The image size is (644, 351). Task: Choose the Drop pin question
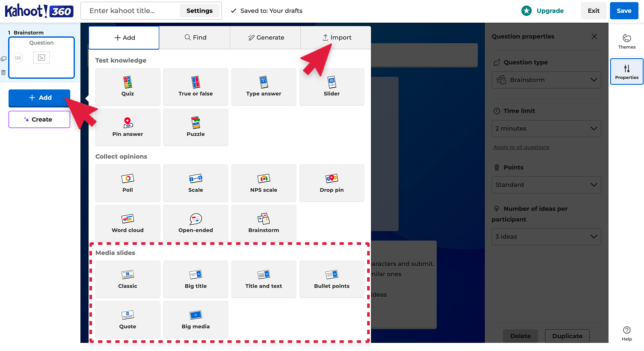coord(332,183)
